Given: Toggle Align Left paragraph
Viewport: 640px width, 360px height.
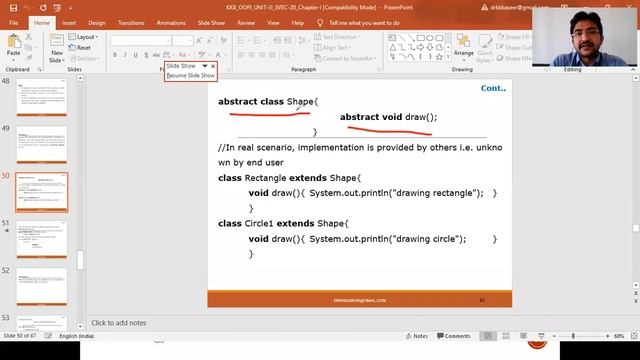Looking at the screenshot, I should click(x=241, y=55).
